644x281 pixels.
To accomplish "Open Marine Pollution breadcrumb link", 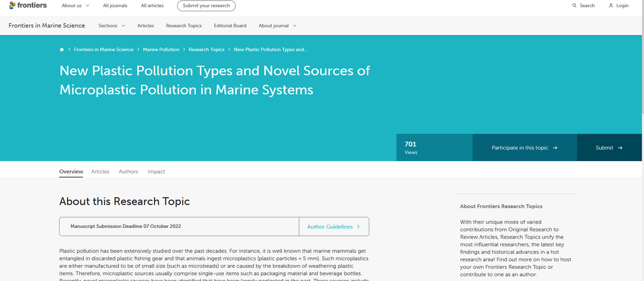I will [161, 49].
